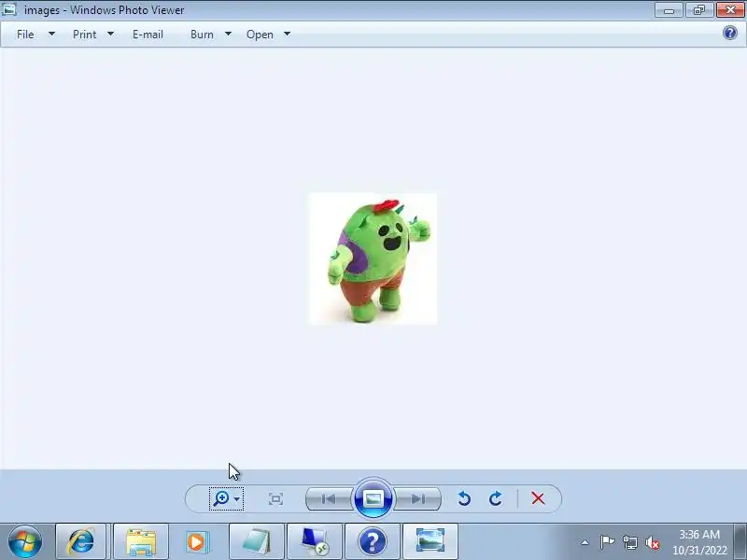Viewport: 747px width, 560px height.
Task: Select Photo Viewer taskbar button
Action: point(430,541)
